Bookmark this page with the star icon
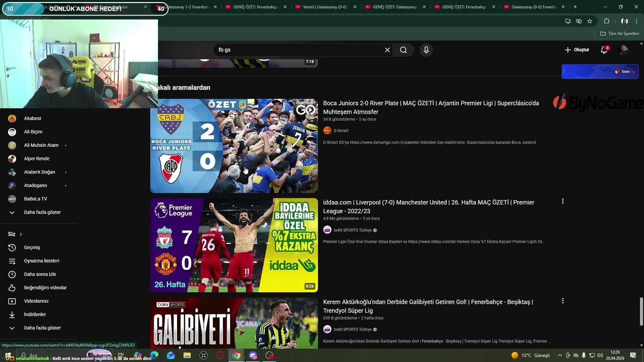 pos(590,21)
